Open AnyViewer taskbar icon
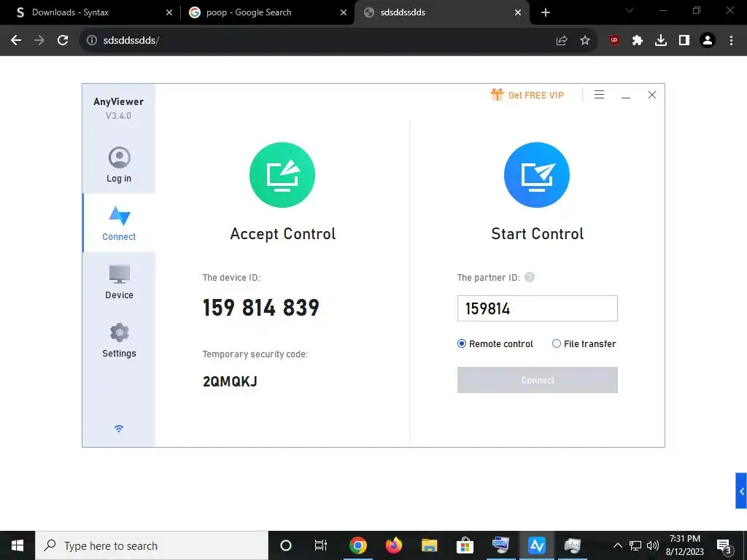Image resolution: width=747 pixels, height=560 pixels. tap(536, 545)
